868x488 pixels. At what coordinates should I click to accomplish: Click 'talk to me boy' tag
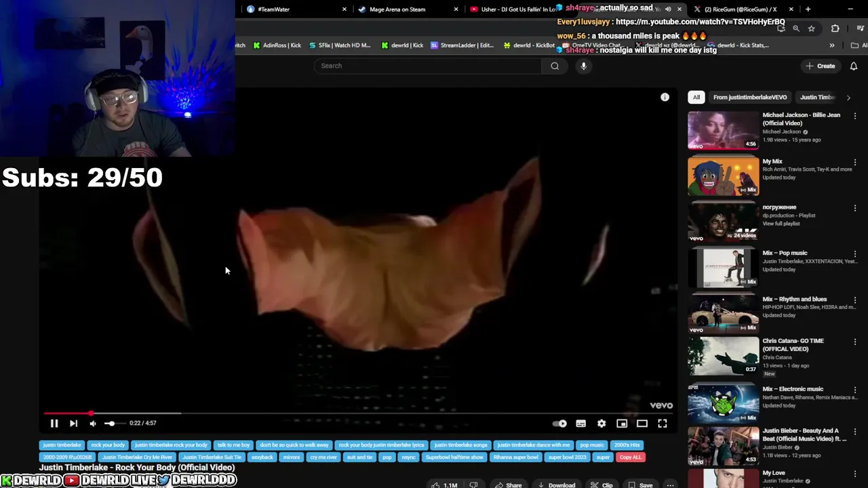233,445
